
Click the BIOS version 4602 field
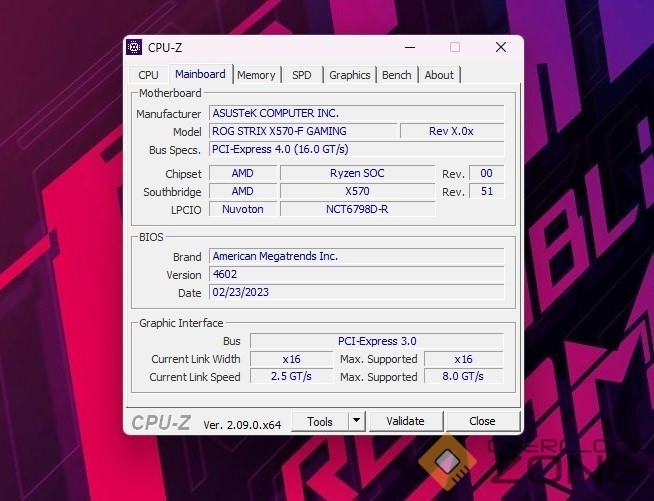[357, 274]
